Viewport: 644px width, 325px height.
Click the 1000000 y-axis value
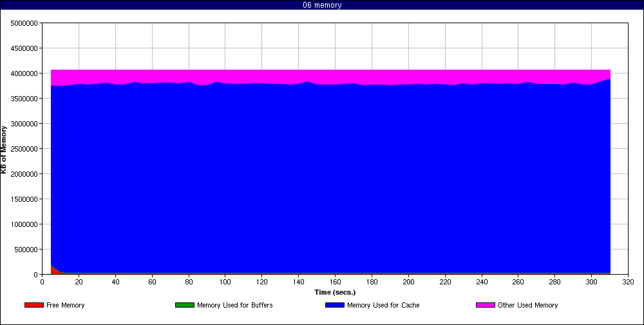click(x=26, y=224)
